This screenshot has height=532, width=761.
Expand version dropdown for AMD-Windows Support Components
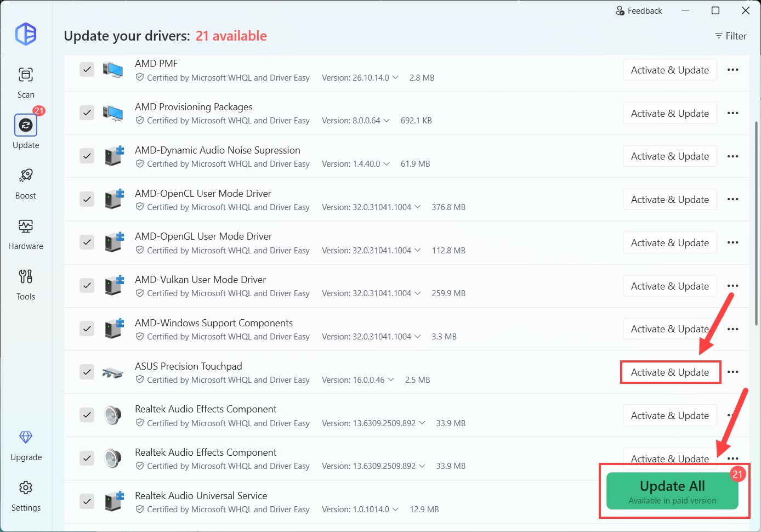(x=418, y=336)
